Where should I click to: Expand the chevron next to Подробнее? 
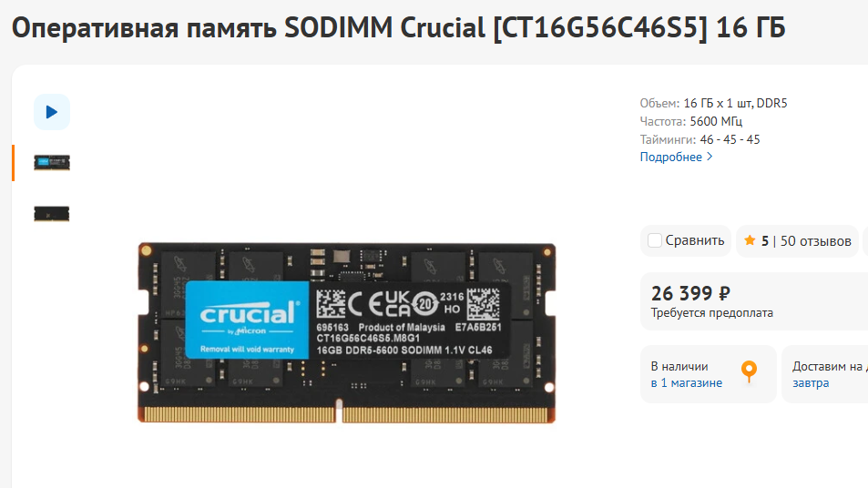pyautogui.click(x=710, y=157)
